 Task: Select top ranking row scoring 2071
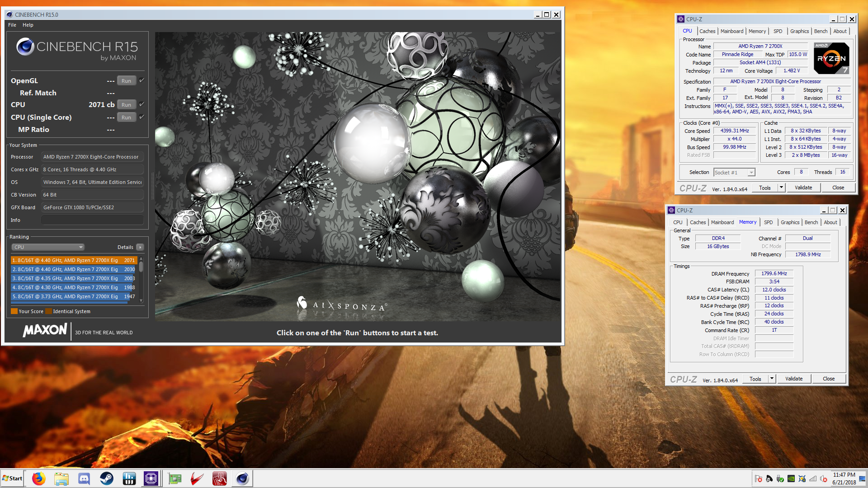click(x=74, y=260)
